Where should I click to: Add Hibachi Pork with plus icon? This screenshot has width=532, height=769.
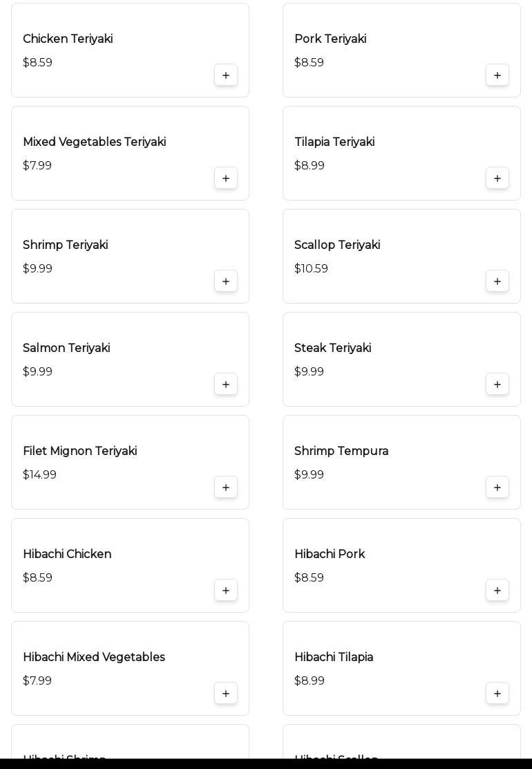pyautogui.click(x=497, y=591)
